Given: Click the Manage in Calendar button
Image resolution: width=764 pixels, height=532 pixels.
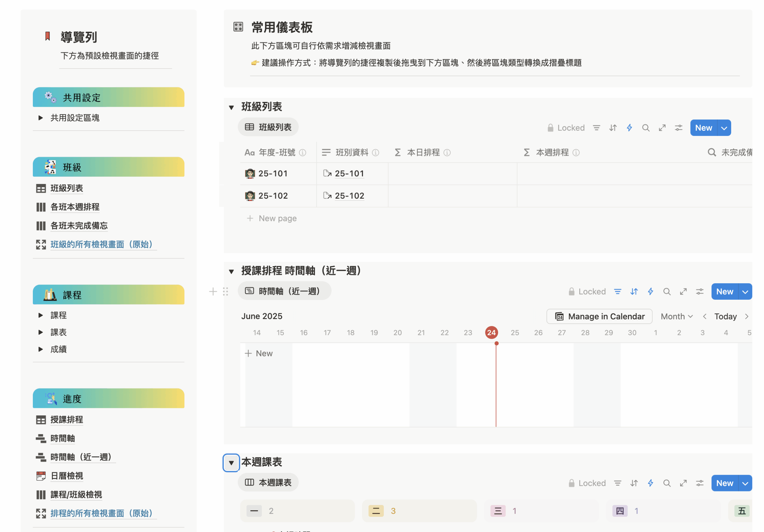Looking at the screenshot, I should [x=599, y=316].
